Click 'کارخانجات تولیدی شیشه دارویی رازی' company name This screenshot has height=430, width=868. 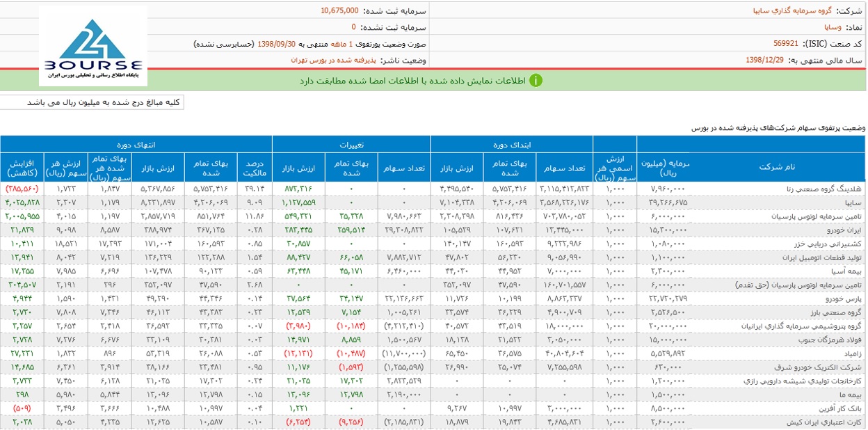tap(803, 381)
